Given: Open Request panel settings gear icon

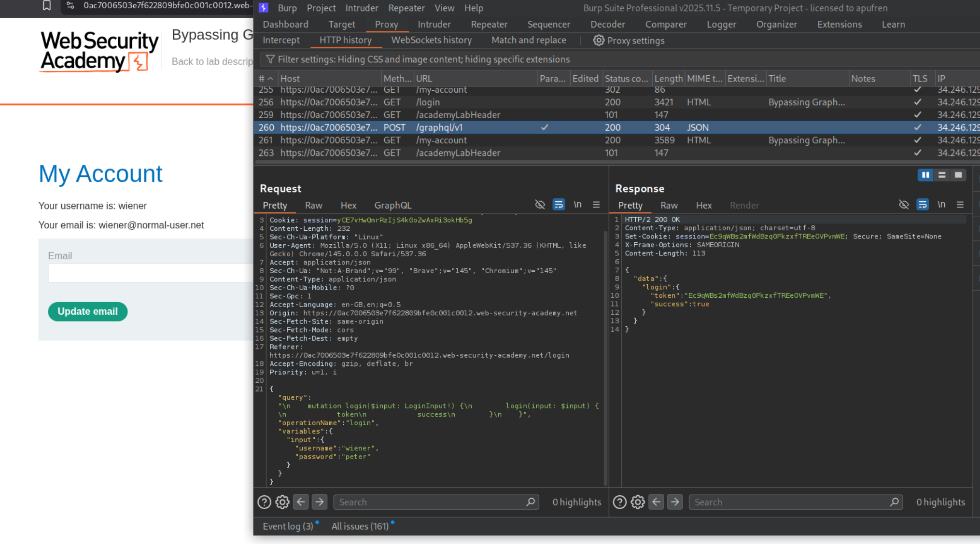Looking at the screenshot, I should pyautogui.click(x=282, y=502).
